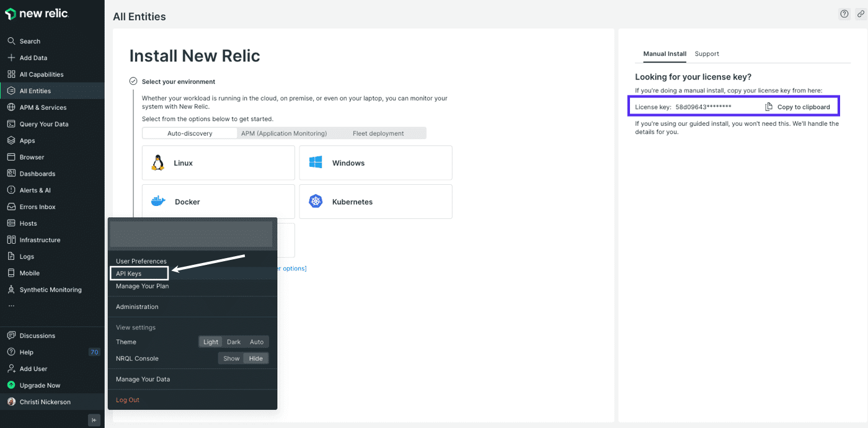Screen dimensions: 868x428
Task: Open Errors Inbox from the sidebar
Action: point(37,206)
